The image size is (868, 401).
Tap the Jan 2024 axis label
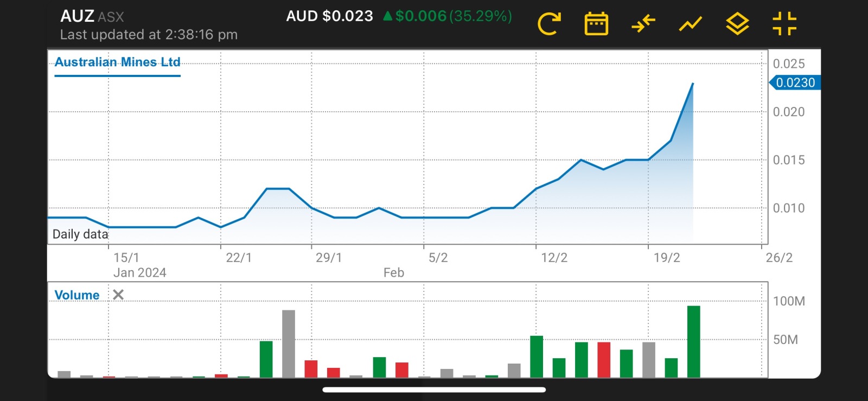click(x=139, y=273)
